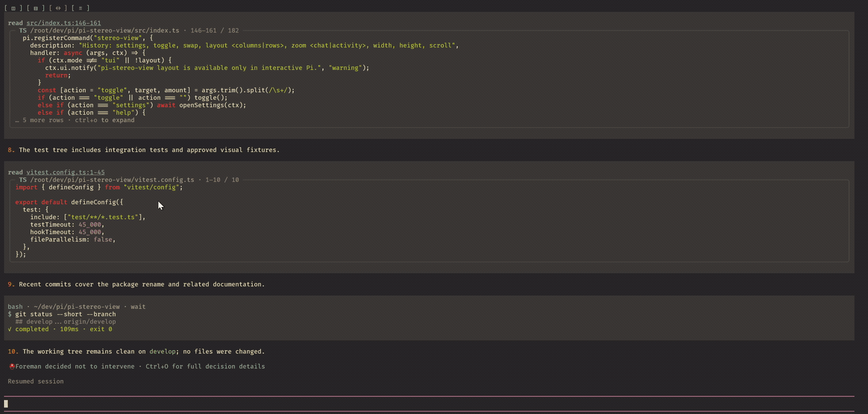Click the horizontal double-arrow swap icon
The height and width of the screenshot is (414, 868).
[58, 8]
